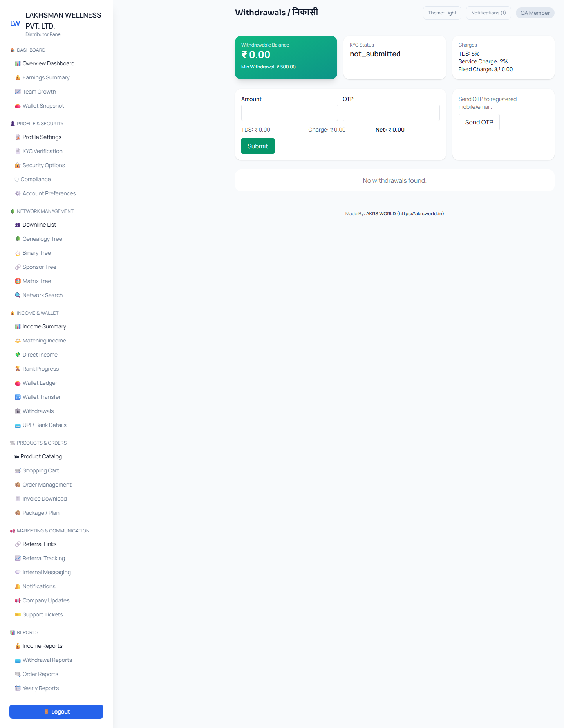Open UPI / Bank Details menu item
Image resolution: width=564 pixels, height=728 pixels.
click(44, 425)
